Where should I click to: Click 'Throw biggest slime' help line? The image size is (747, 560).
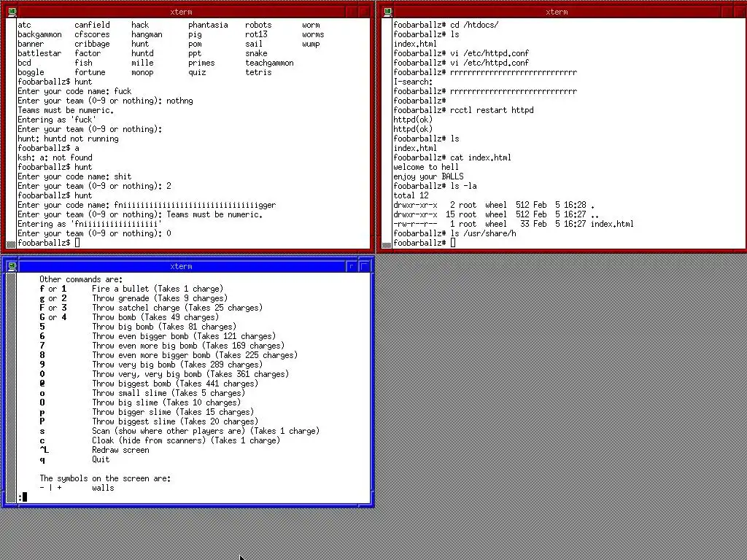pos(175,421)
